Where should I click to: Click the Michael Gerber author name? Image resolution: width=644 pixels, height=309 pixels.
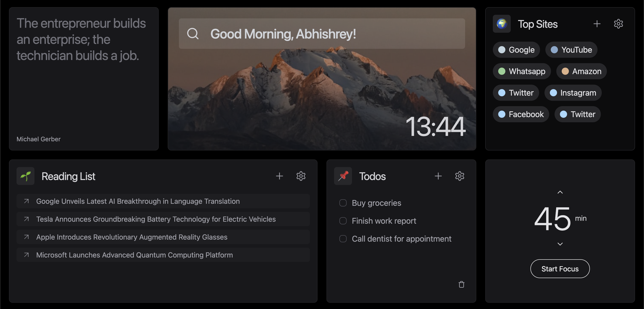coord(38,139)
